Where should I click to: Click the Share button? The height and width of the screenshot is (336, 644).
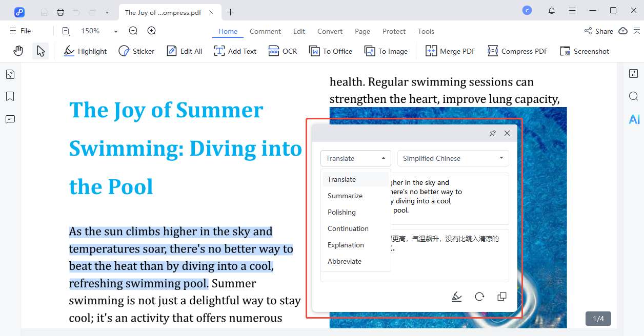click(599, 31)
